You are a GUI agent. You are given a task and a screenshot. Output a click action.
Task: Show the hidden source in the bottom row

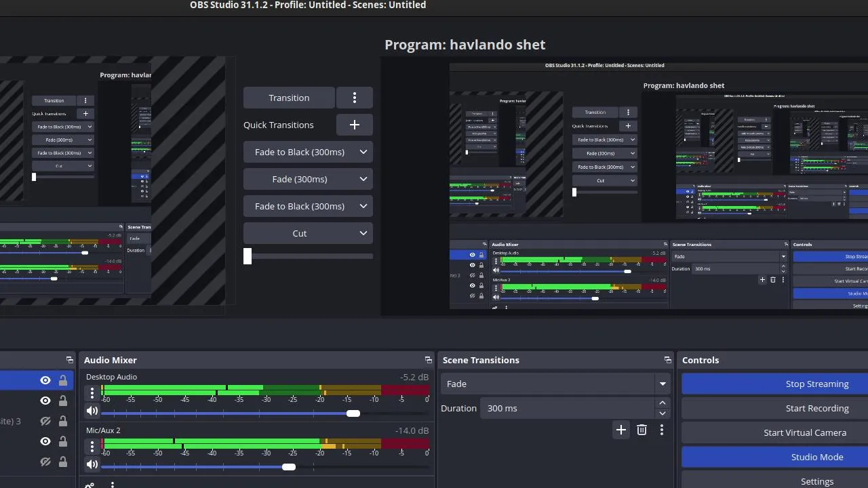[x=45, y=462]
